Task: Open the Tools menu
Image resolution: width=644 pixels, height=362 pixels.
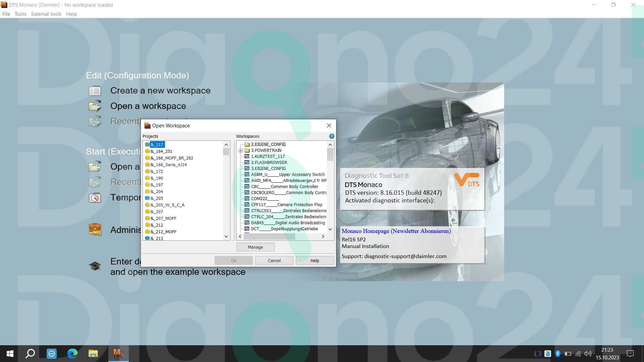Action: pyautogui.click(x=20, y=14)
